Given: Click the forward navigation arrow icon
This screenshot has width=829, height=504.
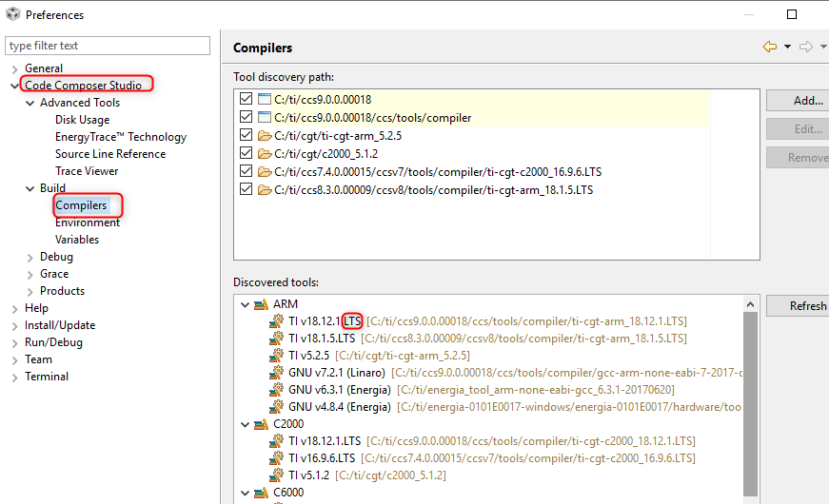Looking at the screenshot, I should (x=805, y=47).
